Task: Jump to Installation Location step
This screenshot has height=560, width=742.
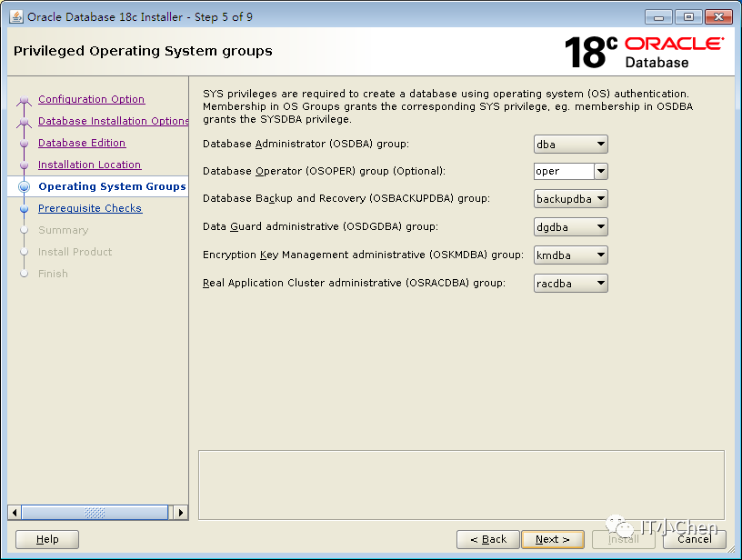Action: [x=89, y=165]
